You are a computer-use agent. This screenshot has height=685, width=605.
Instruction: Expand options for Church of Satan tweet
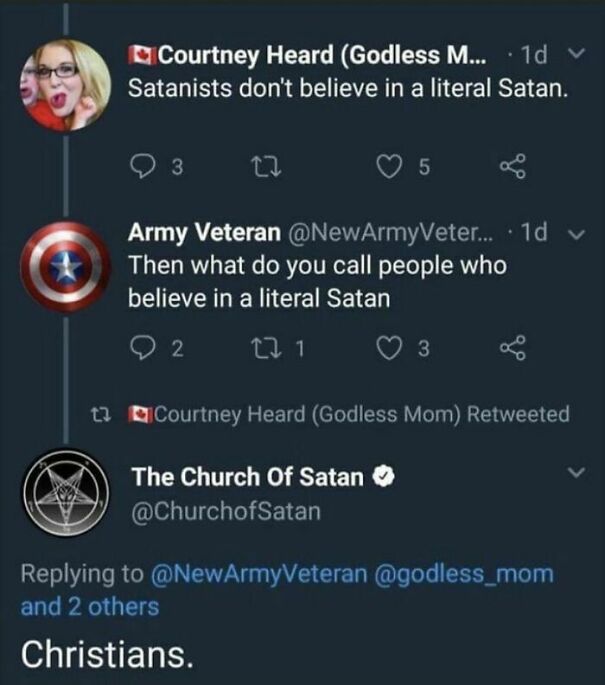575,470
